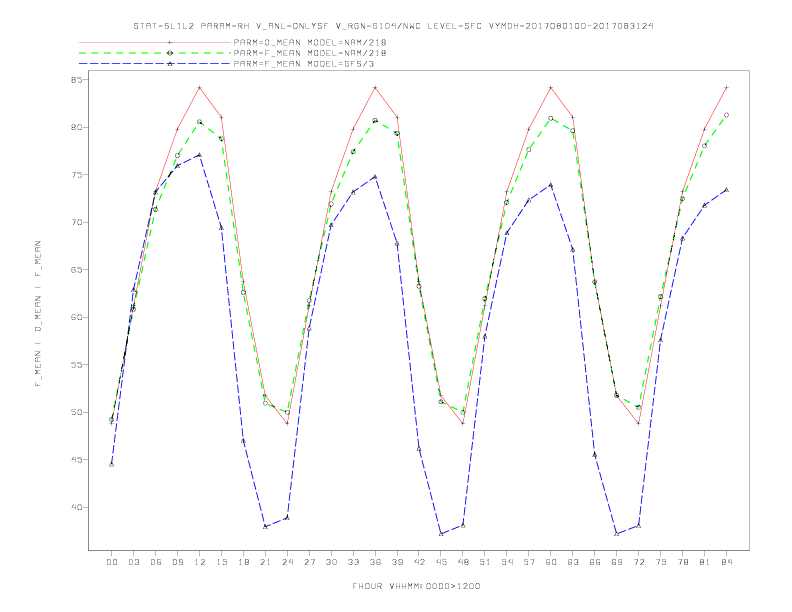Click red O_MEAN peak marker at hour 12

coord(200,88)
